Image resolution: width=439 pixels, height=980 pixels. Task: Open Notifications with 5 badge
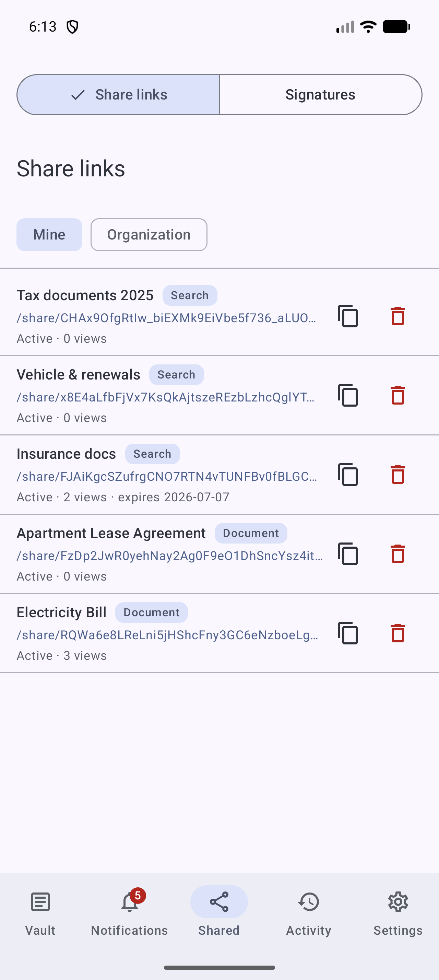129,913
